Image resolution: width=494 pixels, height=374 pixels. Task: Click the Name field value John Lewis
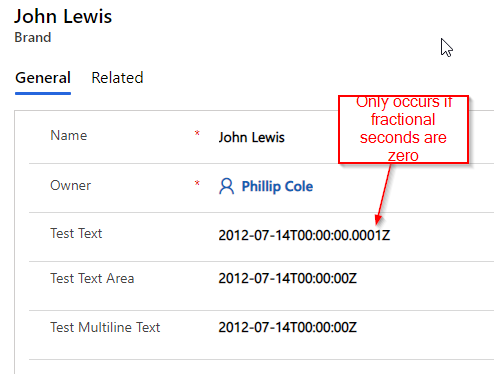(x=252, y=137)
